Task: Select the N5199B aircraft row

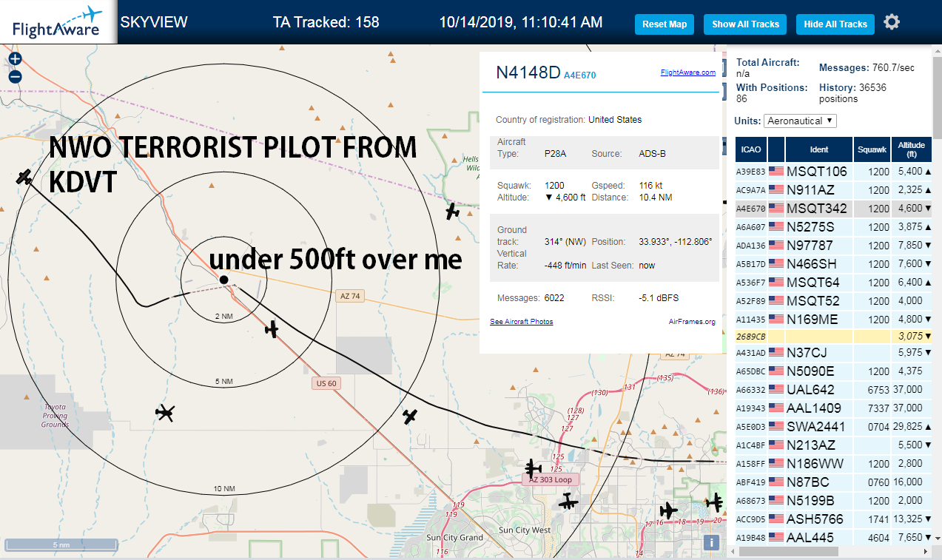Action: 833,501
